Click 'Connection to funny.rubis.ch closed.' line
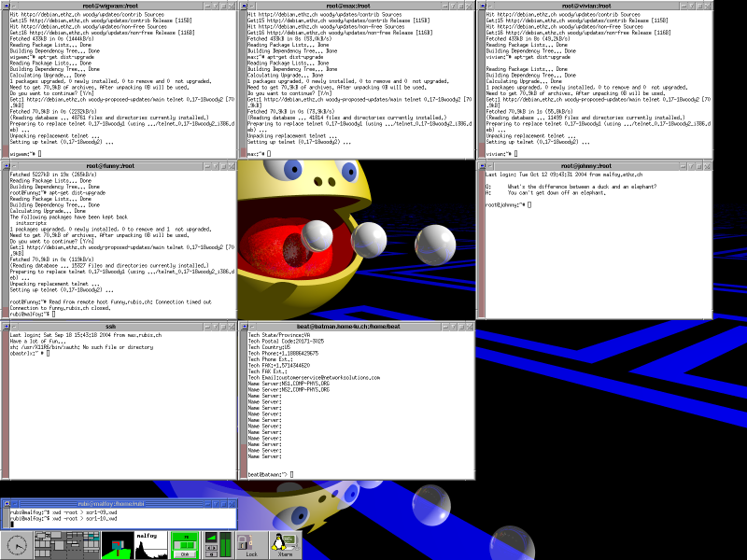The image size is (747, 560). pyautogui.click(x=60, y=308)
